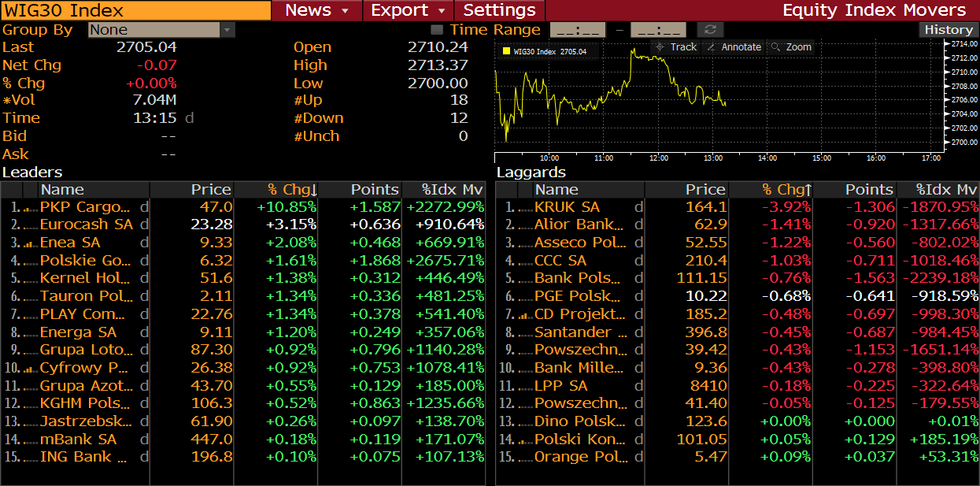
Task: Click the bar indicator icon beside CD Projekt
Action: click(x=525, y=315)
